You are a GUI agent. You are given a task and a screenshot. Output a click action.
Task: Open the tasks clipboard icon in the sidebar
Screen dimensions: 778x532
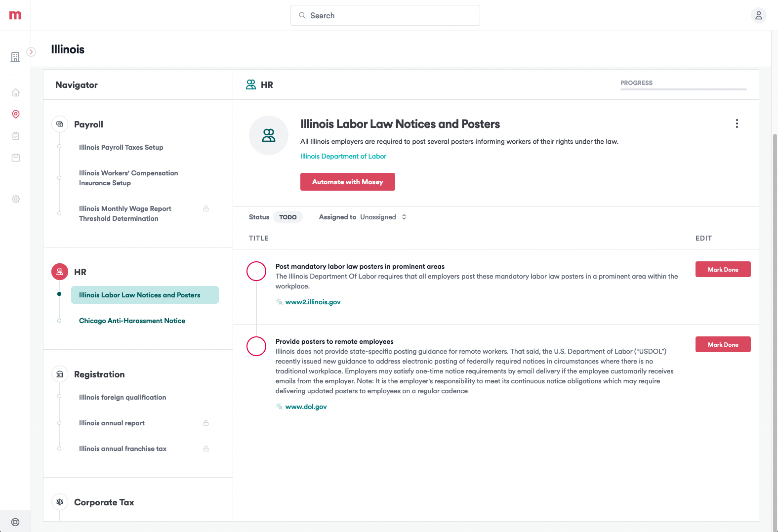coord(15,136)
